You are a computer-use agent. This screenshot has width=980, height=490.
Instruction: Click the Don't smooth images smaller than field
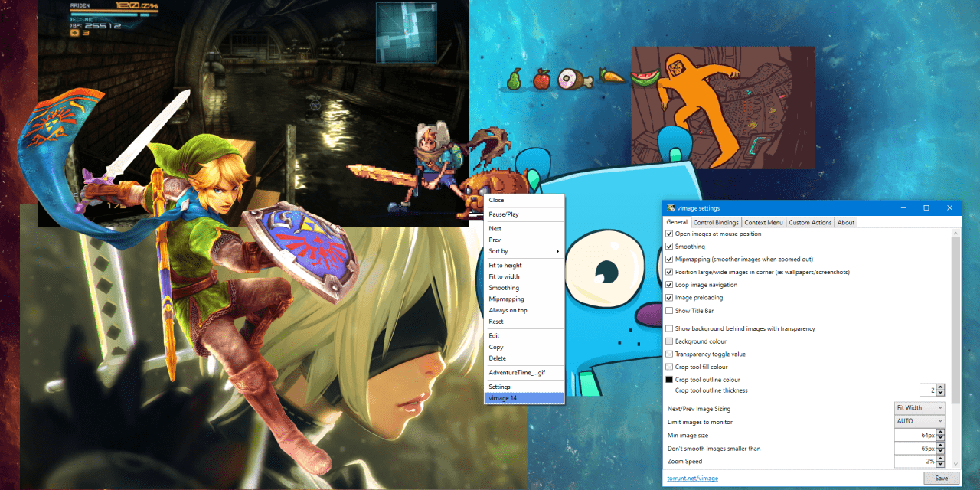click(915, 448)
